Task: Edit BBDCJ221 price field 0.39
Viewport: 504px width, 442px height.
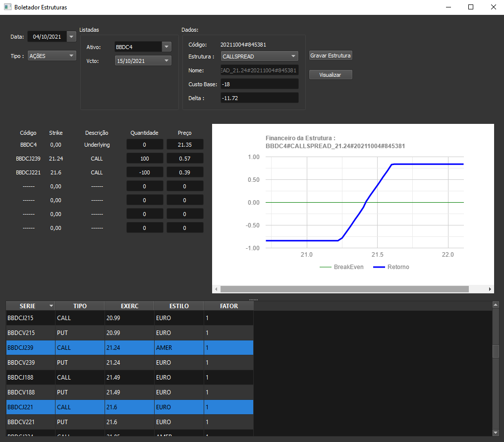Action: pyautogui.click(x=185, y=172)
